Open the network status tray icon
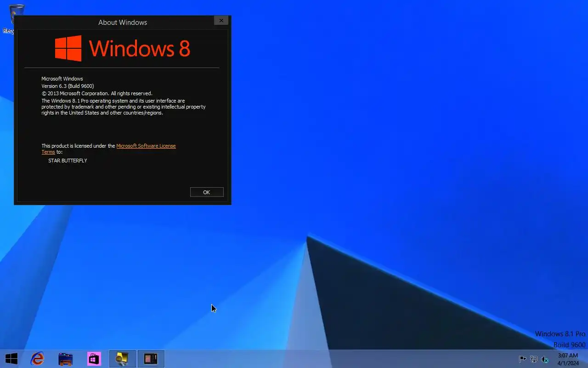 [534, 359]
